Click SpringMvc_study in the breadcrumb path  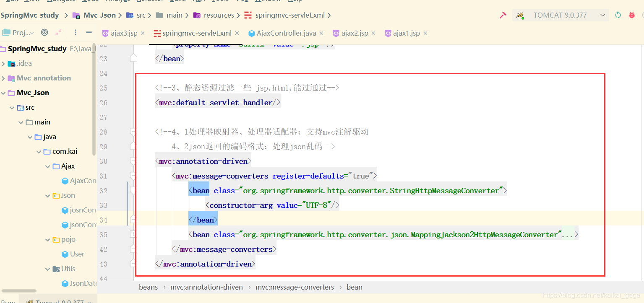click(x=30, y=15)
